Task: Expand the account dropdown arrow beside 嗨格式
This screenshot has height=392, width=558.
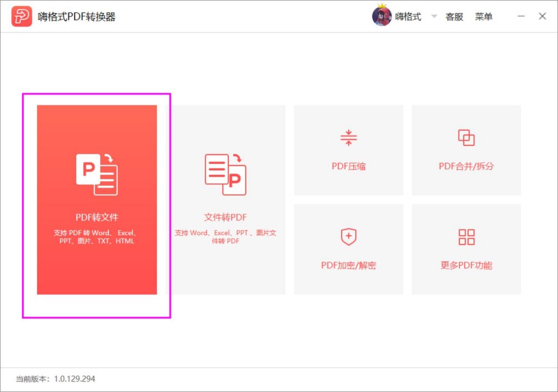Action: (x=434, y=16)
